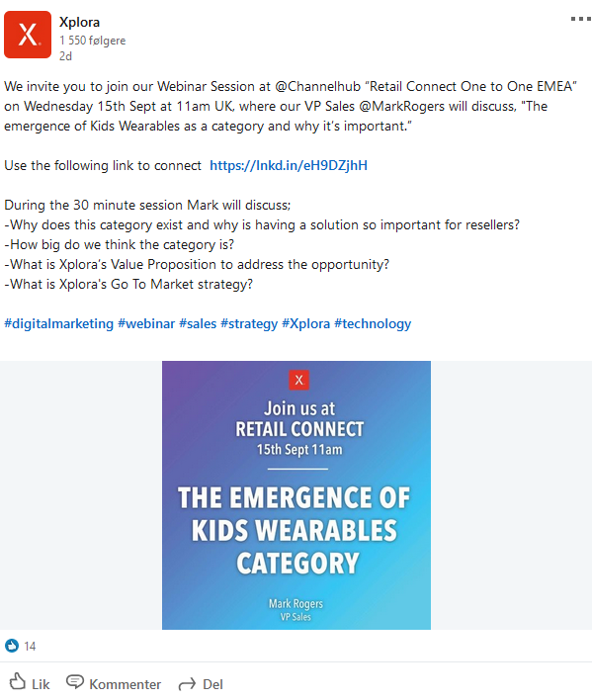This screenshot has height=700, width=592.
Task: Open the #strategy hashtag
Action: coord(249,323)
